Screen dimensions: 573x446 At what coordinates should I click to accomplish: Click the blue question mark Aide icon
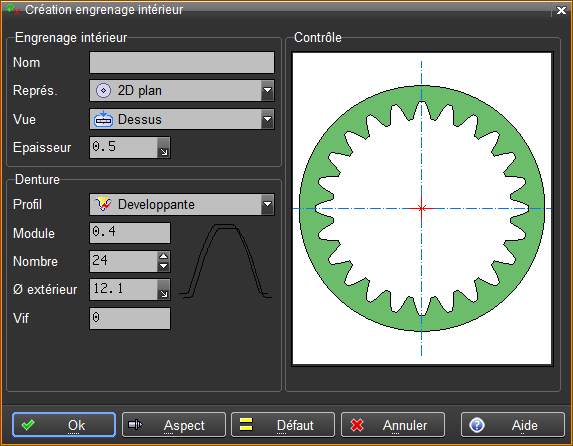pos(477,425)
